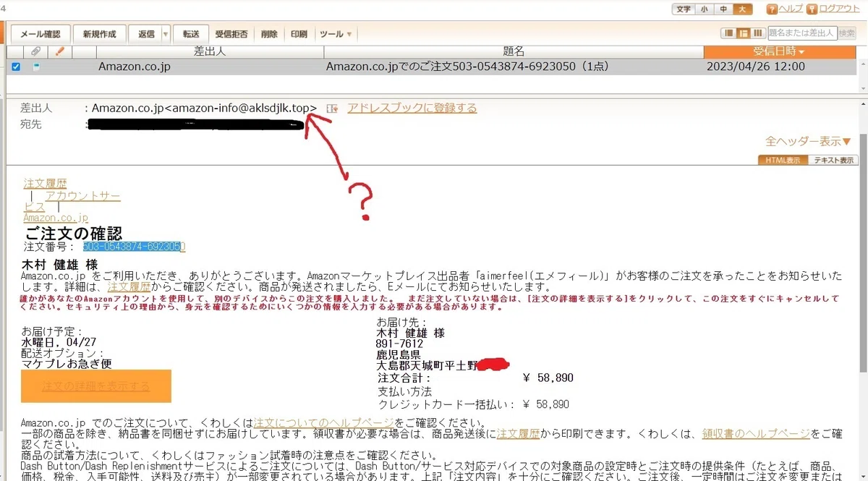Expand 全ヘッダー表示 full header view

809,141
